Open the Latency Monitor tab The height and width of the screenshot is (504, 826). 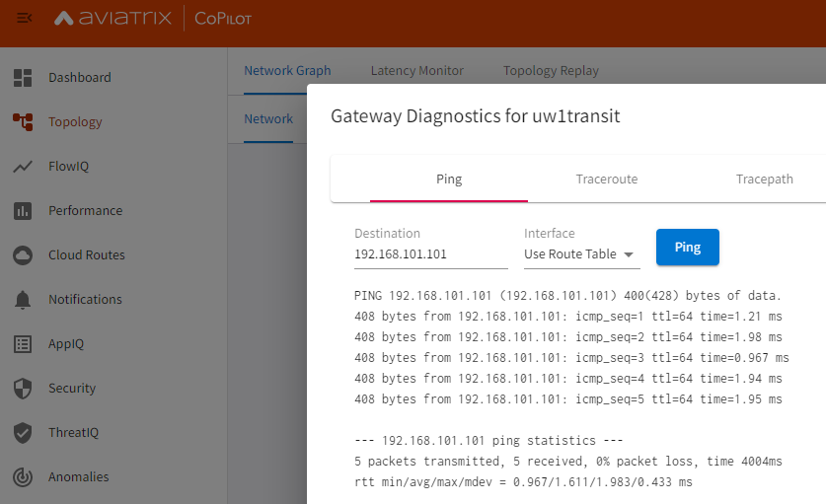pos(416,71)
